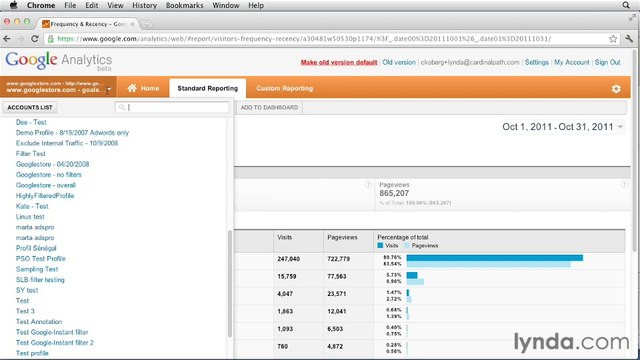Close the Frequency & Recency tab

[x=132, y=24]
